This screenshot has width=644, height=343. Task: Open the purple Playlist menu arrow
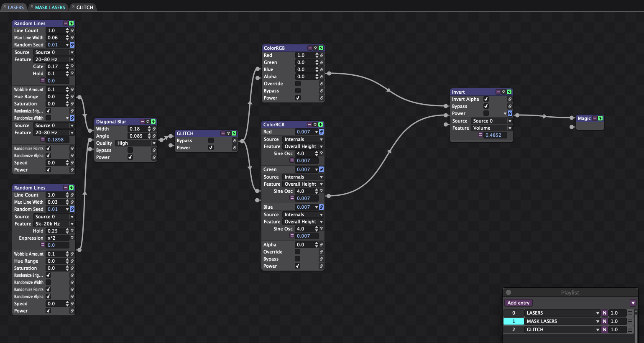click(x=633, y=303)
